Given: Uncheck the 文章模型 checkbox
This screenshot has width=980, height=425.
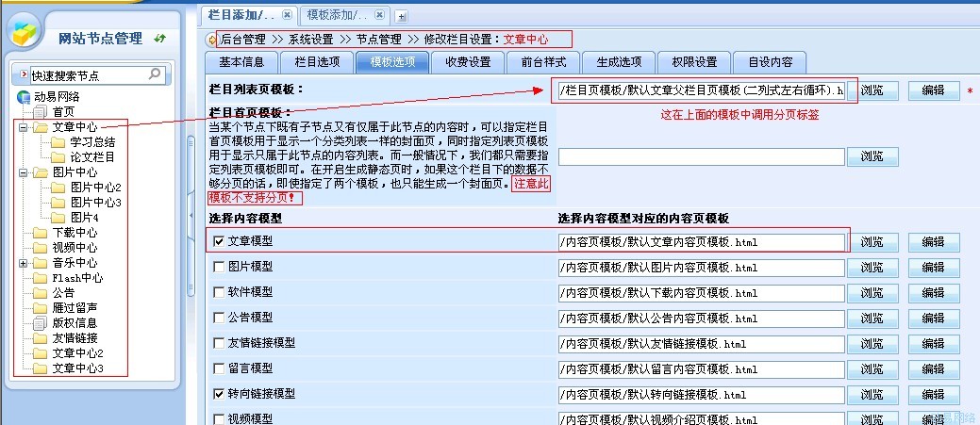Looking at the screenshot, I should (220, 242).
